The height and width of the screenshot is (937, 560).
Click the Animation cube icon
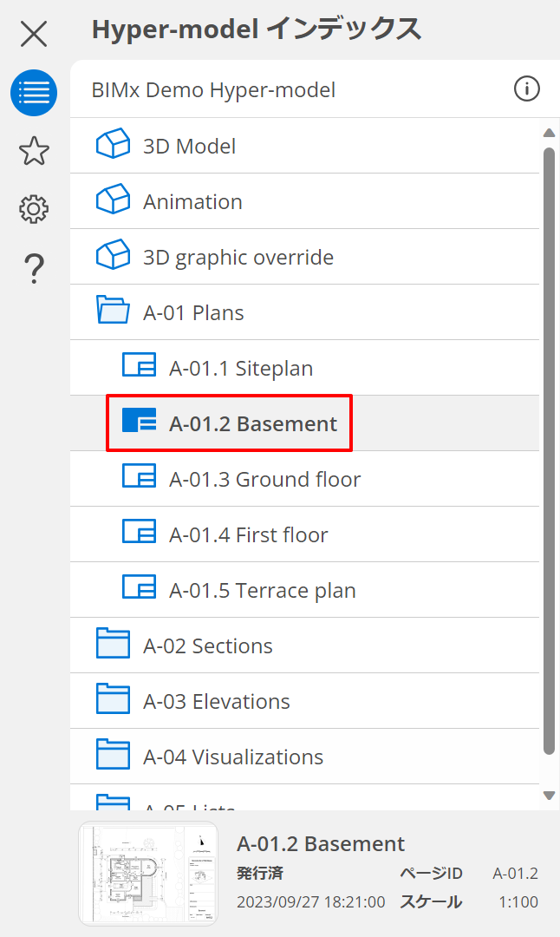tap(113, 200)
